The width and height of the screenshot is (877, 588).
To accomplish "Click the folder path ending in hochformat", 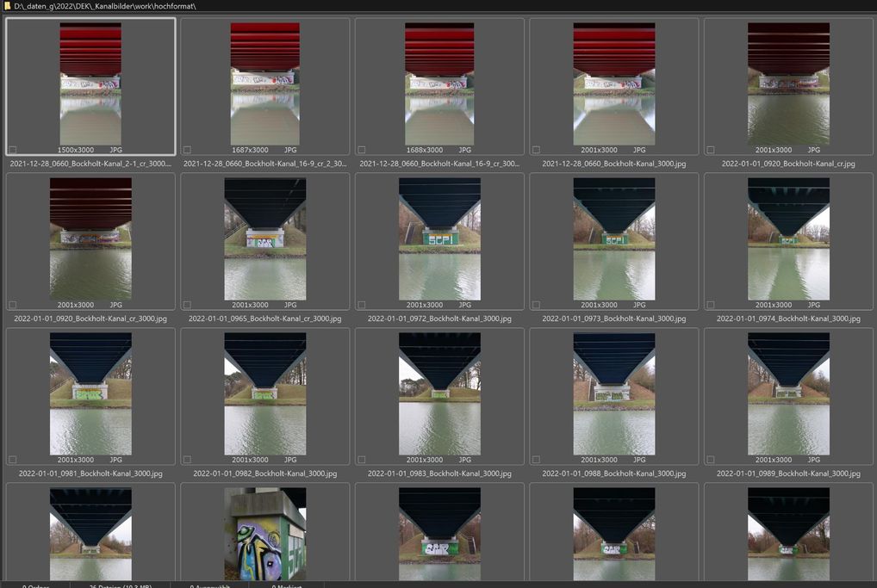I will 104,6.
